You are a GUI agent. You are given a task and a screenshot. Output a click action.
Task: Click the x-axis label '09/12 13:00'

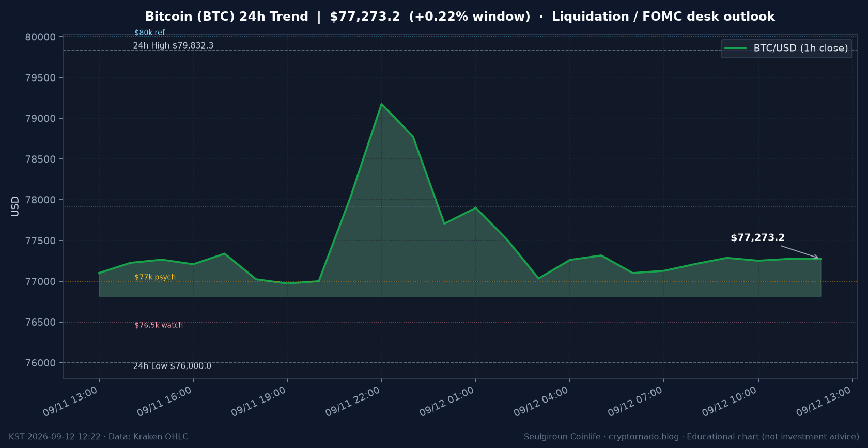click(824, 402)
